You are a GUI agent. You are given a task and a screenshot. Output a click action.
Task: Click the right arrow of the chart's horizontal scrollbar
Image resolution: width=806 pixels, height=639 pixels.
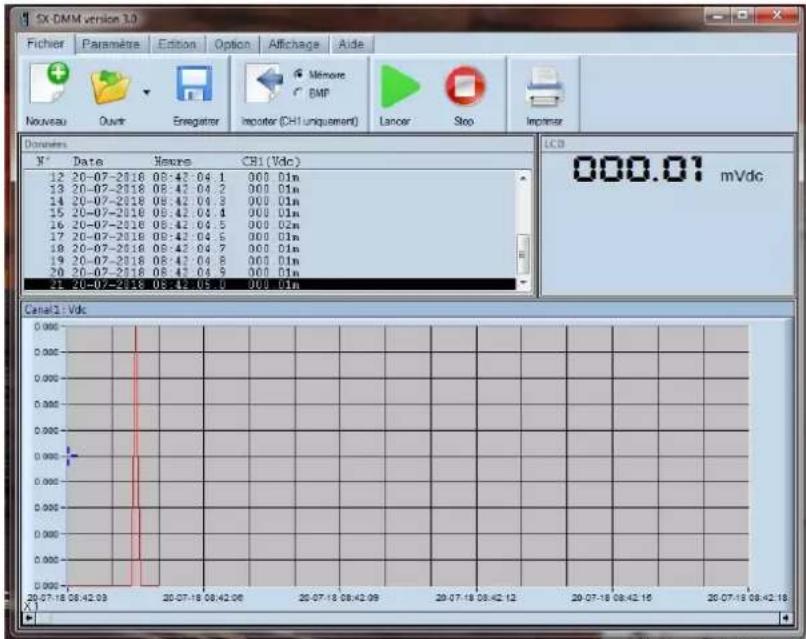[785, 617]
